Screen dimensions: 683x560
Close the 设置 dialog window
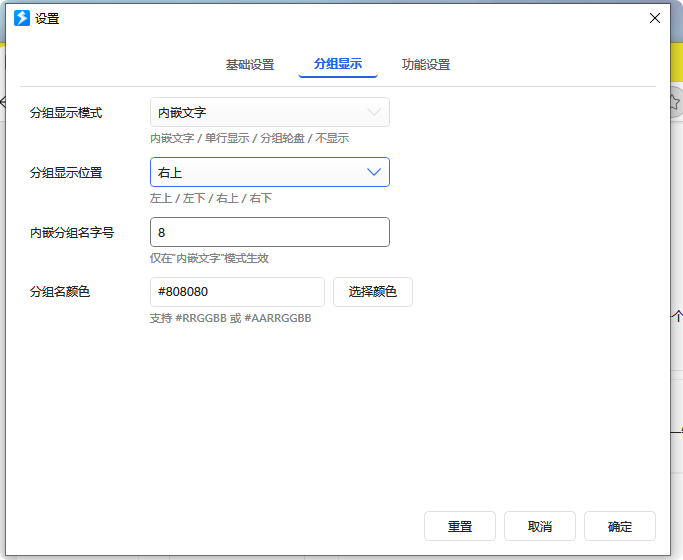point(655,18)
